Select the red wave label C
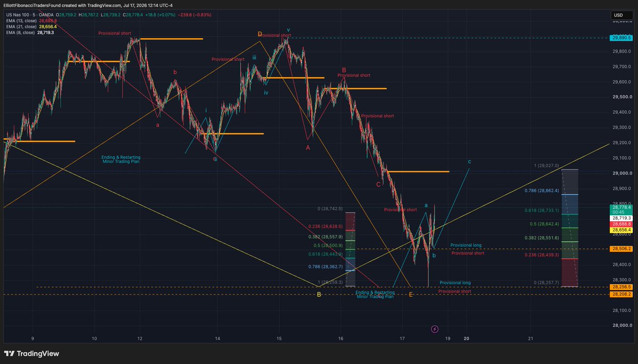This screenshot has height=364, width=638. [x=379, y=184]
